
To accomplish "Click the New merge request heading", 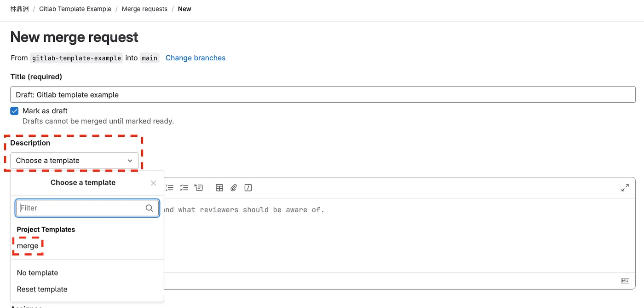I will tap(75, 37).
